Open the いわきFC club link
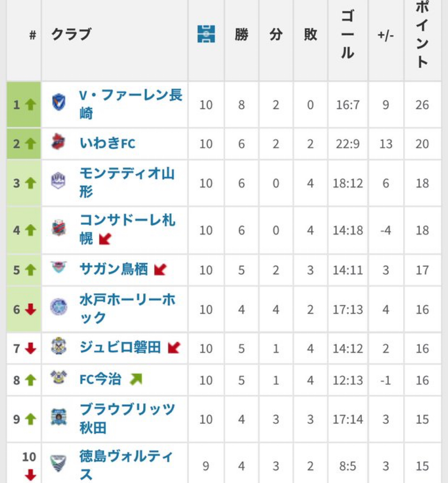This screenshot has height=483, width=448. pos(108,143)
